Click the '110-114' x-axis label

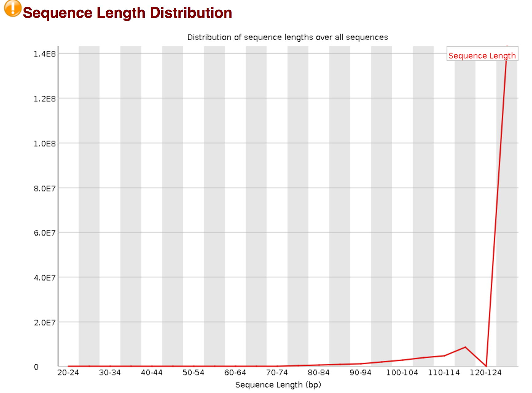click(444, 373)
